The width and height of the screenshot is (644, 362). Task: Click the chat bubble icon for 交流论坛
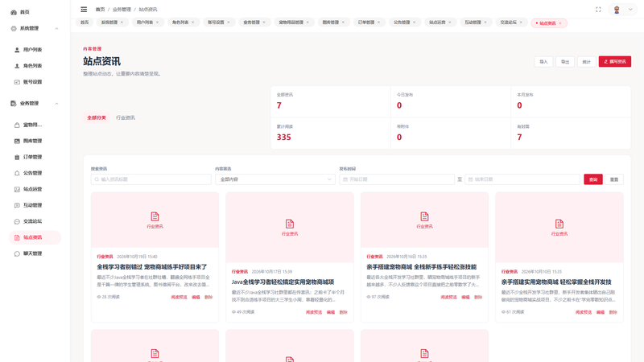pyautogui.click(x=17, y=222)
